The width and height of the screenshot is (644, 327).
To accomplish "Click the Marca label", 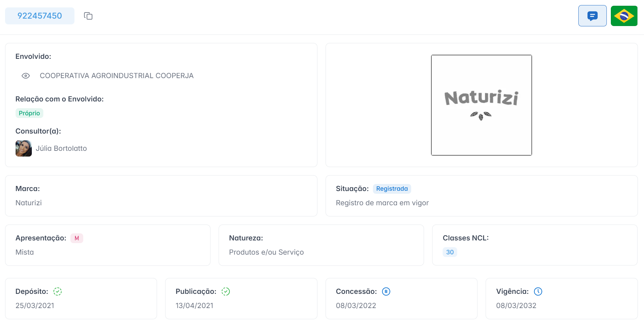I will tap(28, 189).
